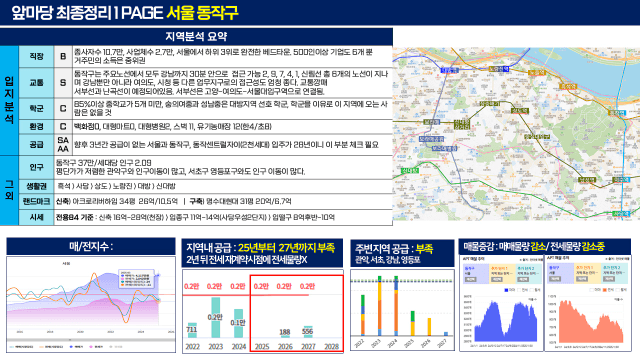Click the '85%이상 중학교가 5개 미만' text
Image resolution: width=640 pixels, height=360 pixels.
tap(231, 108)
